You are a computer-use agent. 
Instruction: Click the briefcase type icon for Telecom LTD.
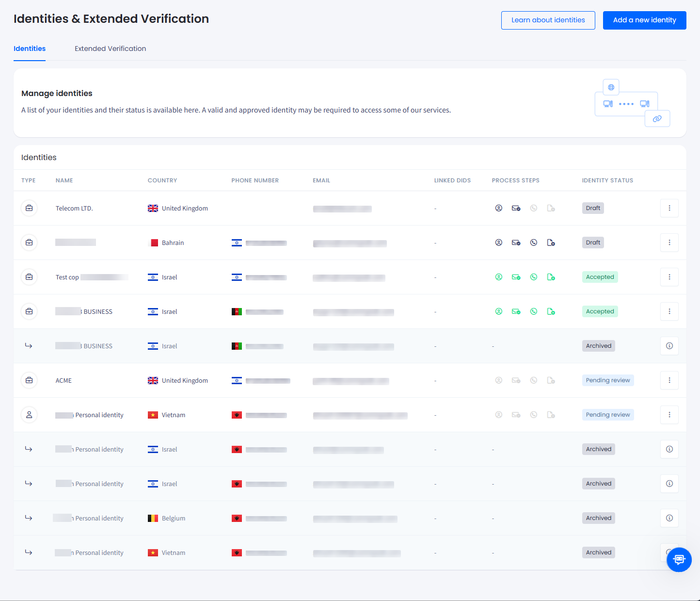(29, 208)
